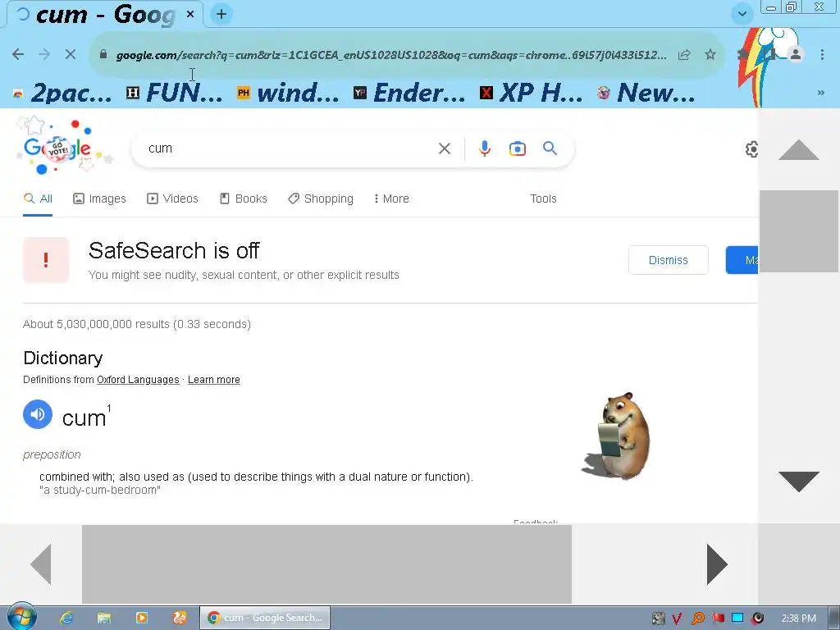
Task: Play the pronunciation audio for cum
Action: point(38,414)
